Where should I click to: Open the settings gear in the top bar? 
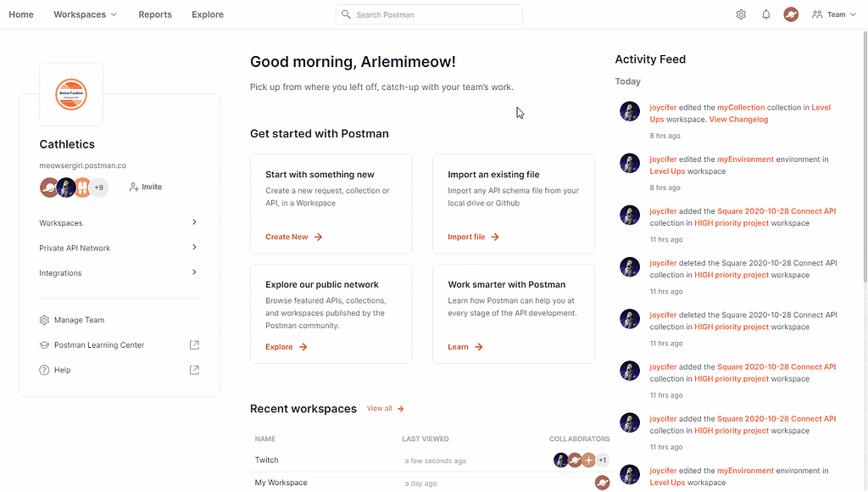(x=740, y=14)
